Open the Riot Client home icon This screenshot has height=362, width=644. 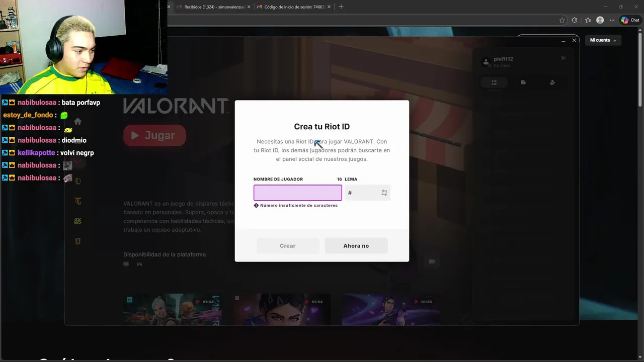point(77,121)
